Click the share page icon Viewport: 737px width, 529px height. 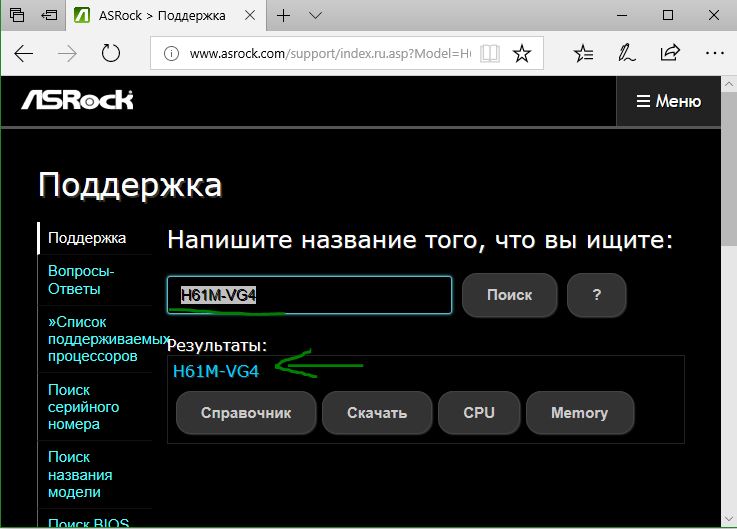(670, 52)
